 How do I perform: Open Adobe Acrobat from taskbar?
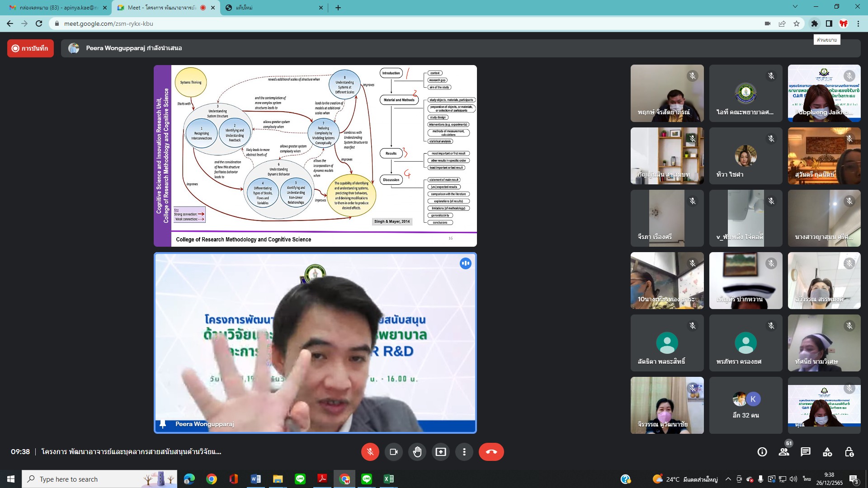point(322,479)
